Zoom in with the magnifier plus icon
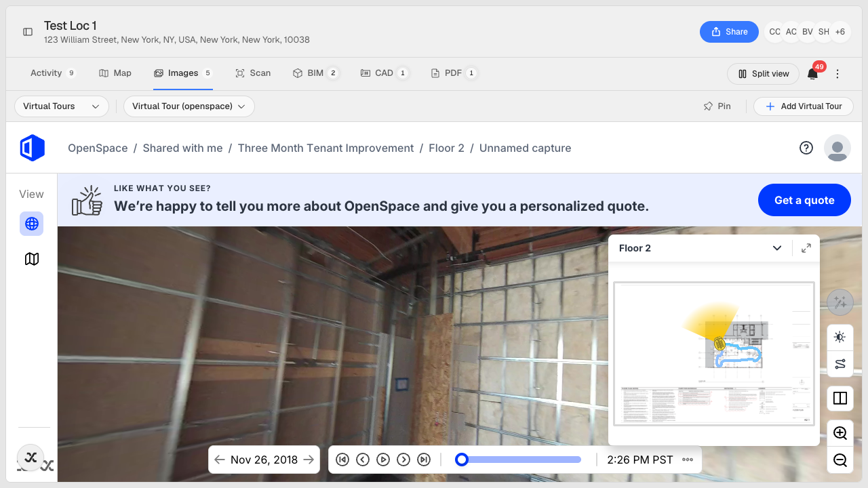 coord(840,433)
